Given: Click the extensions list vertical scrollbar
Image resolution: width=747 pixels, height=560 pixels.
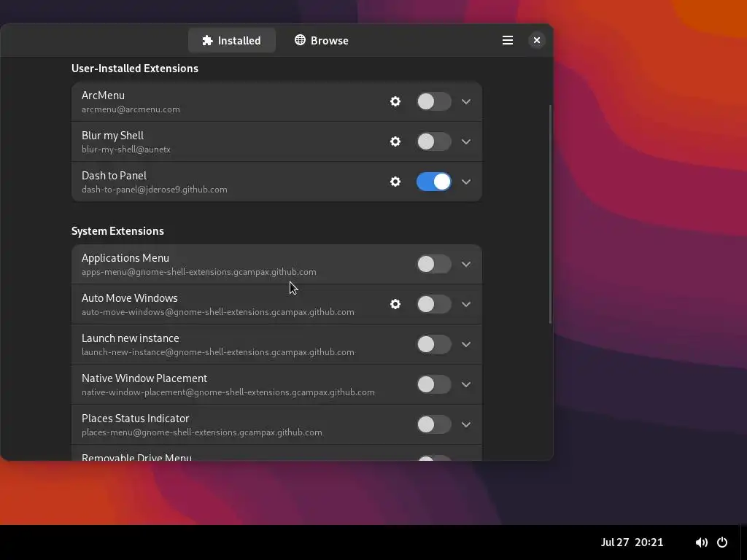Looking at the screenshot, I should (x=550, y=214).
